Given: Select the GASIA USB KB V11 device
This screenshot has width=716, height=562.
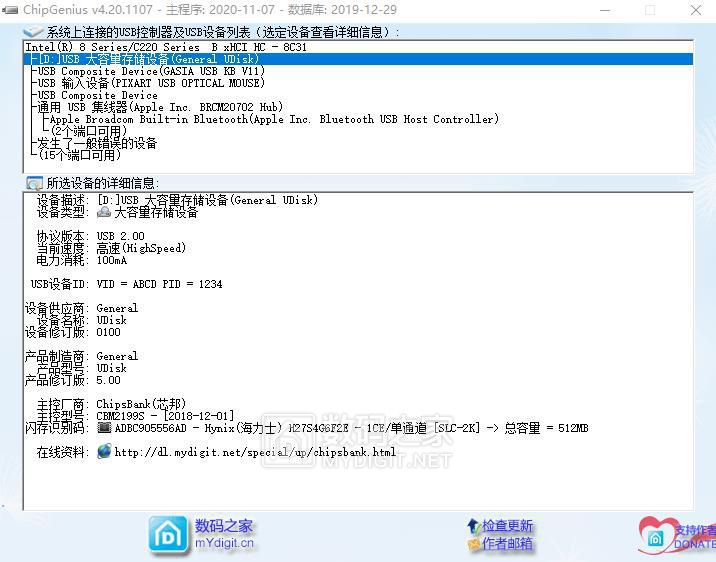Looking at the screenshot, I should (x=151, y=71).
